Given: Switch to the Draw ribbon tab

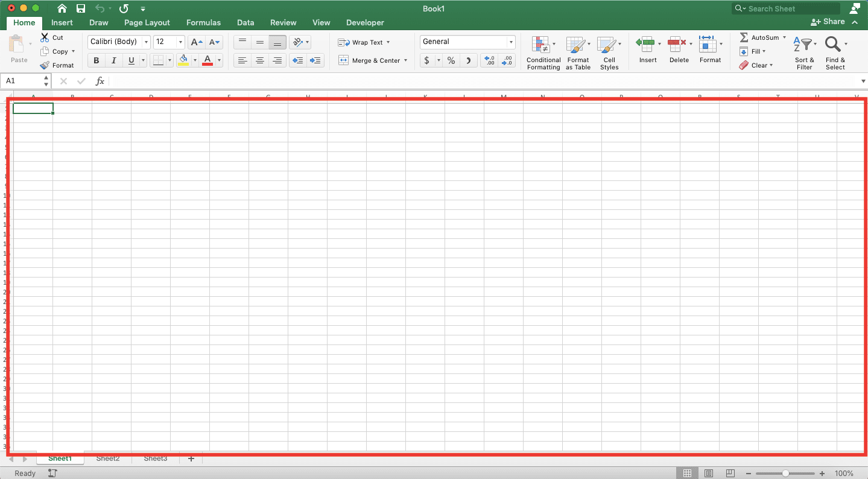Looking at the screenshot, I should tap(99, 22).
